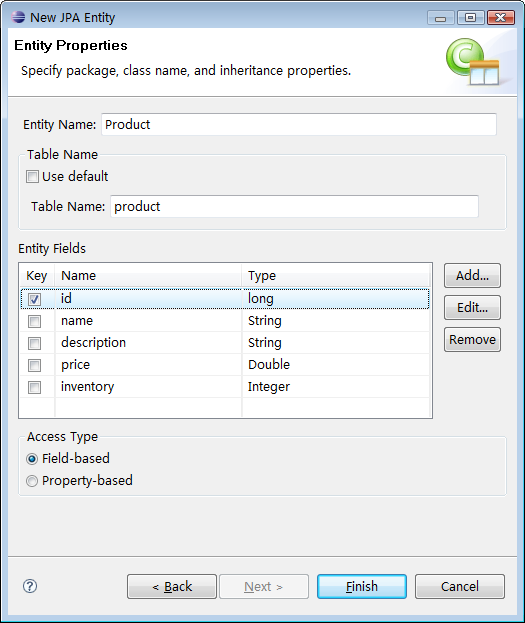Image resolution: width=525 pixels, height=623 pixels.
Task: Click the Type column header
Action: pos(335,275)
